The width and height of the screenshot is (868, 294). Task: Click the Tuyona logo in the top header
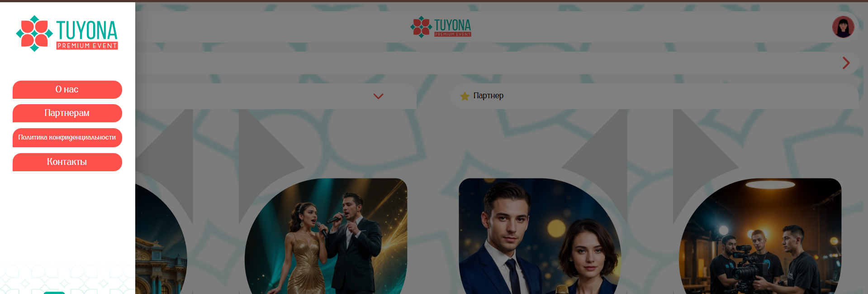tap(441, 27)
